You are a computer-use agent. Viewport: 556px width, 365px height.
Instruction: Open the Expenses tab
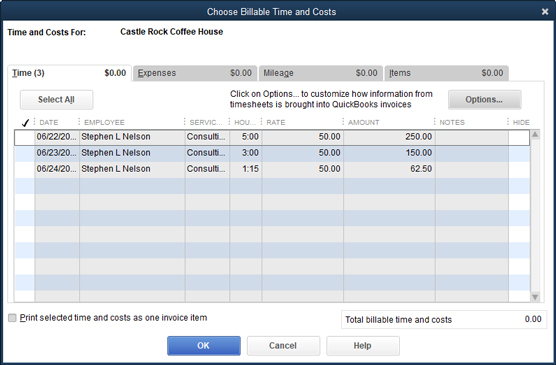[195, 73]
